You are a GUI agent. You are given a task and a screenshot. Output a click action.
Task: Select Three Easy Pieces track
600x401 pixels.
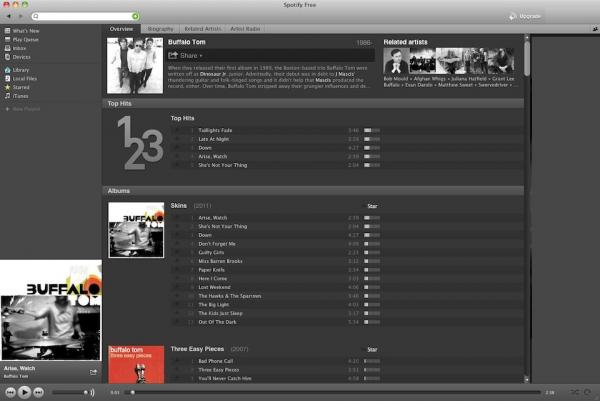(218, 370)
